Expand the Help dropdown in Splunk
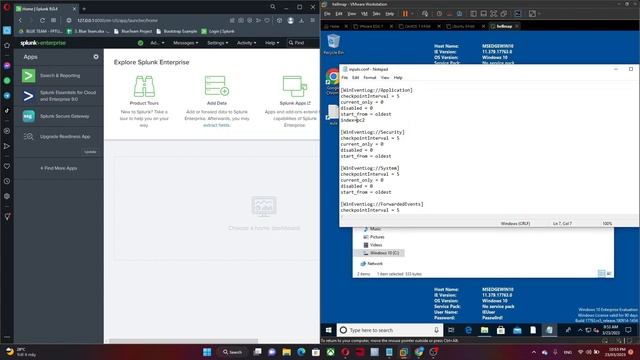This screenshot has height=360, width=640. (x=272, y=43)
